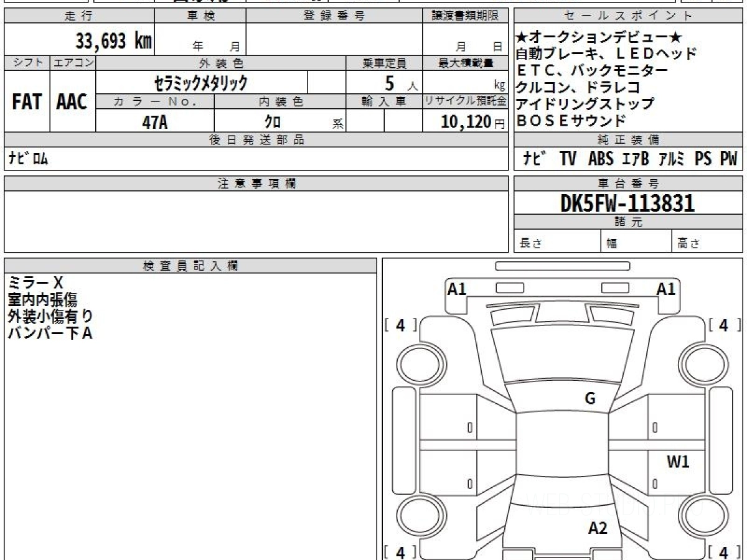Select the FAT shift value
The height and width of the screenshot is (560, 747).
click(x=27, y=102)
